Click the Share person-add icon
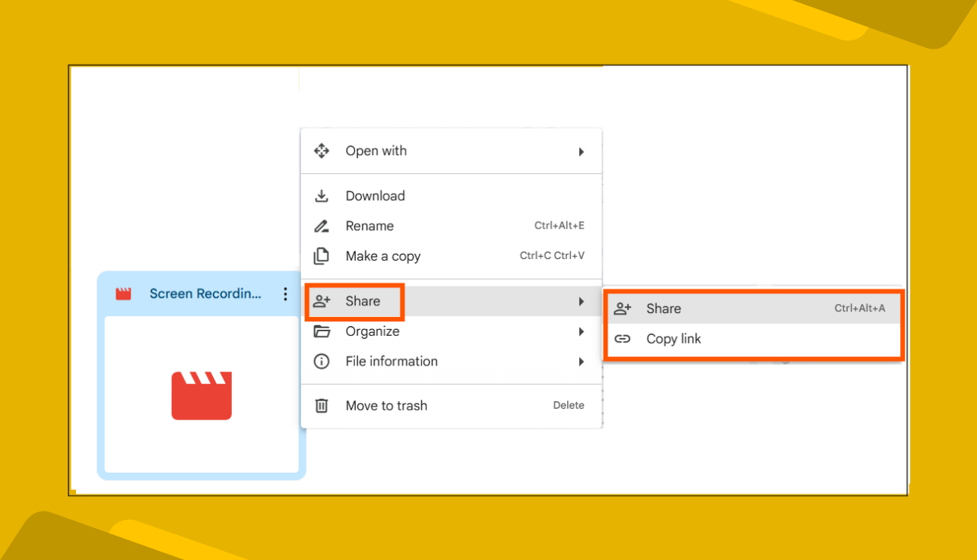The image size is (977, 560). pyautogui.click(x=322, y=301)
